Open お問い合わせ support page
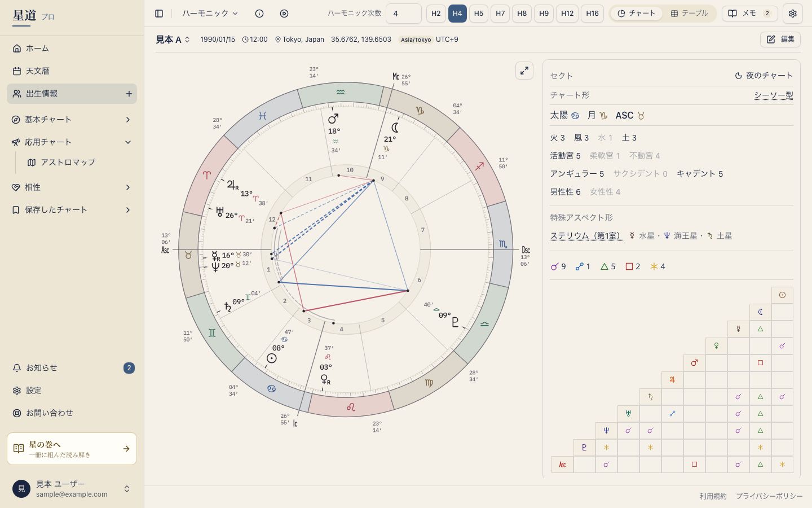Screen dimensions: 812x508 click(x=72, y=413)
